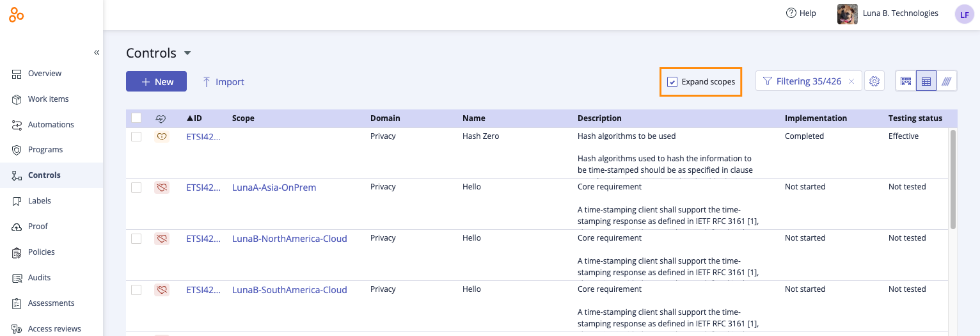Screen dimensions: 980x336
Task: Clear the filter with the X icon
Action: (851, 81)
